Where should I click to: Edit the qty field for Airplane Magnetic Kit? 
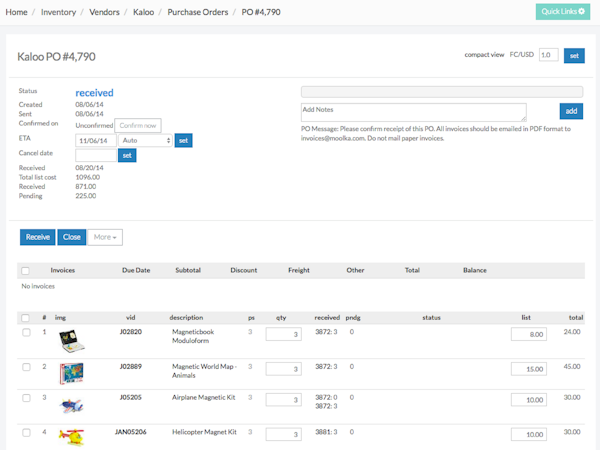click(284, 400)
